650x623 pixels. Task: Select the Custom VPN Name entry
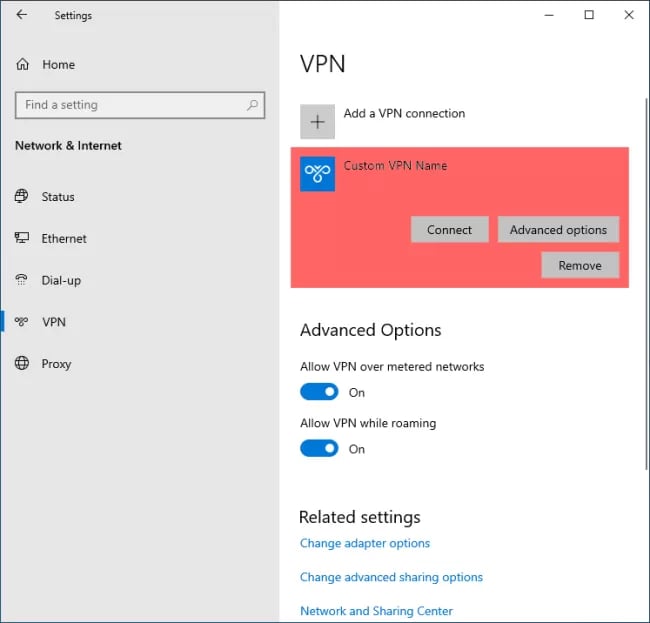pyautogui.click(x=460, y=217)
